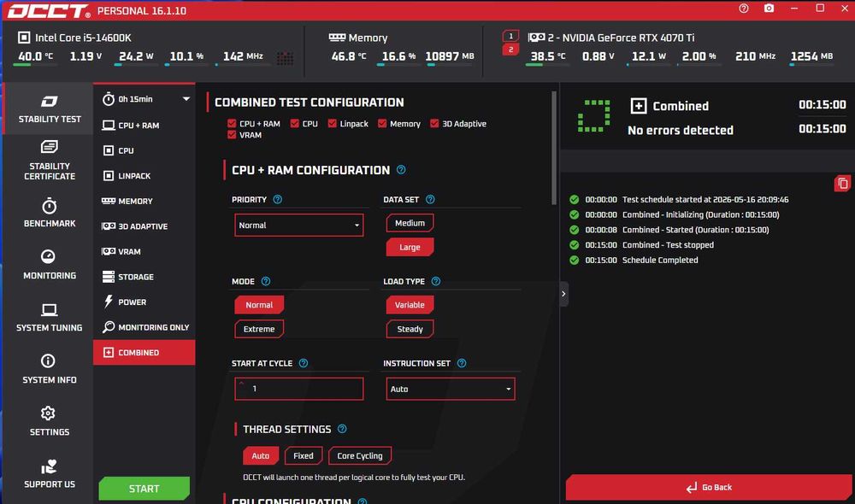Select Medium data set

click(410, 223)
